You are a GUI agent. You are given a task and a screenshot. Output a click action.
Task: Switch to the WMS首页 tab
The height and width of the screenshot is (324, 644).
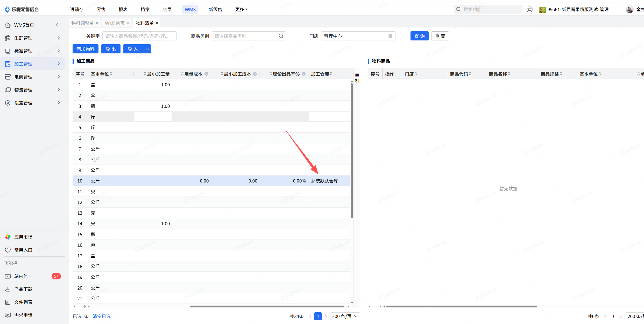115,23
